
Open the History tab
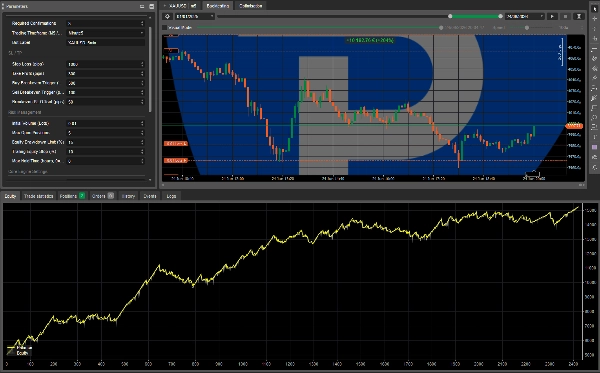click(x=128, y=196)
